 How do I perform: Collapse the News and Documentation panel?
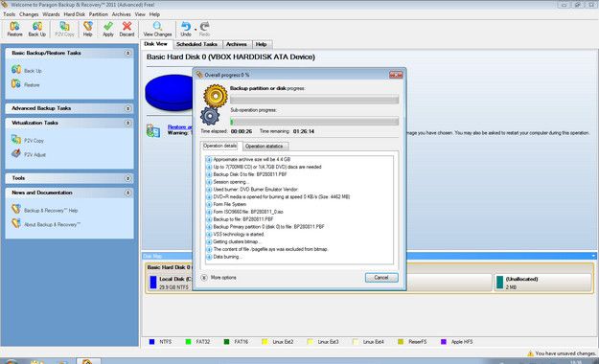(128, 193)
